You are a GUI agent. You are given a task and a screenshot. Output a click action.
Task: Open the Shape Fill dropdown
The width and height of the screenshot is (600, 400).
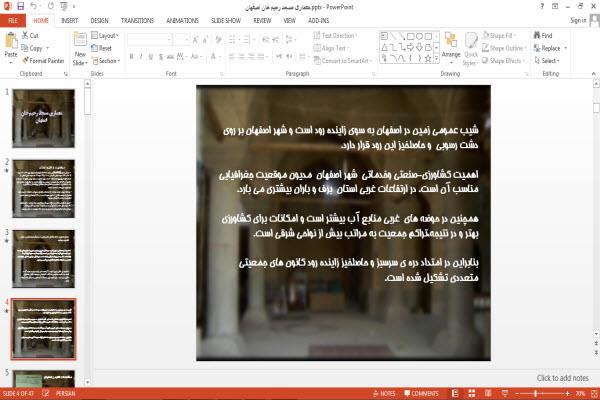pos(498,35)
